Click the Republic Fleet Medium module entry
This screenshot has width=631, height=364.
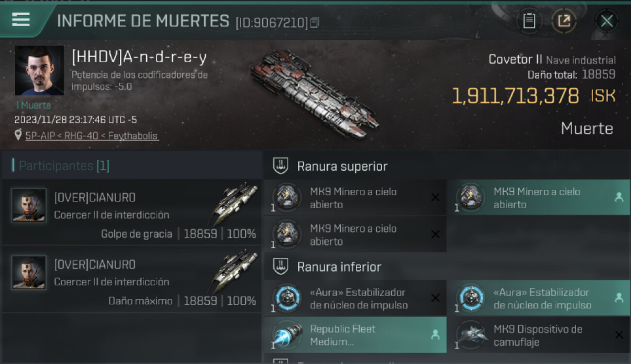[x=355, y=335]
